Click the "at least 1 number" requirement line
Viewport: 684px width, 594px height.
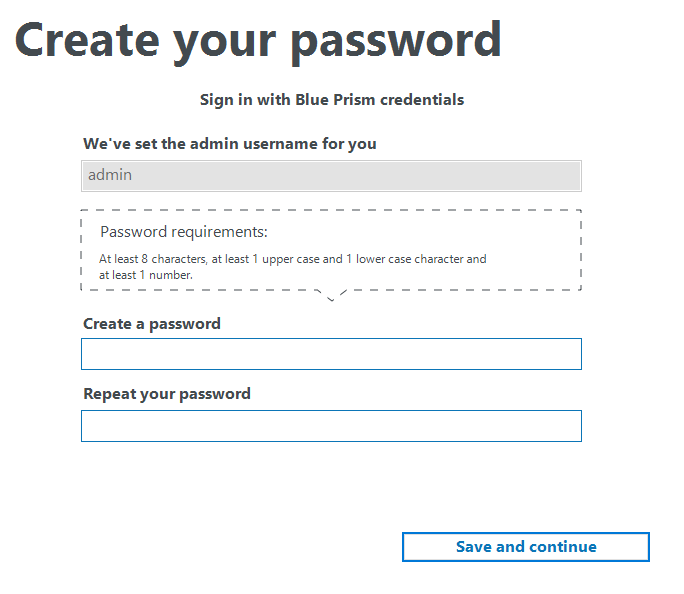point(145,275)
